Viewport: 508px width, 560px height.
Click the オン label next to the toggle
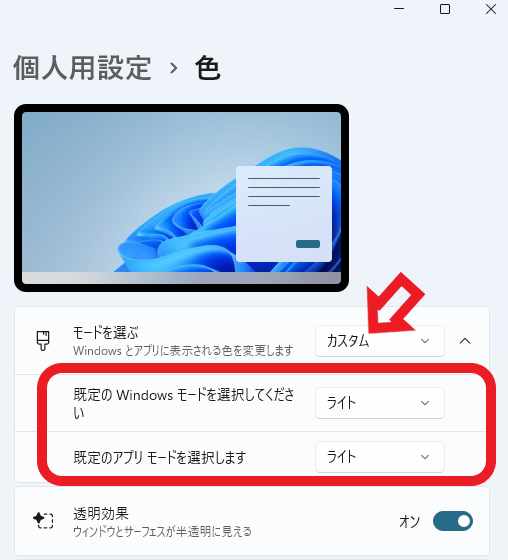click(x=409, y=521)
